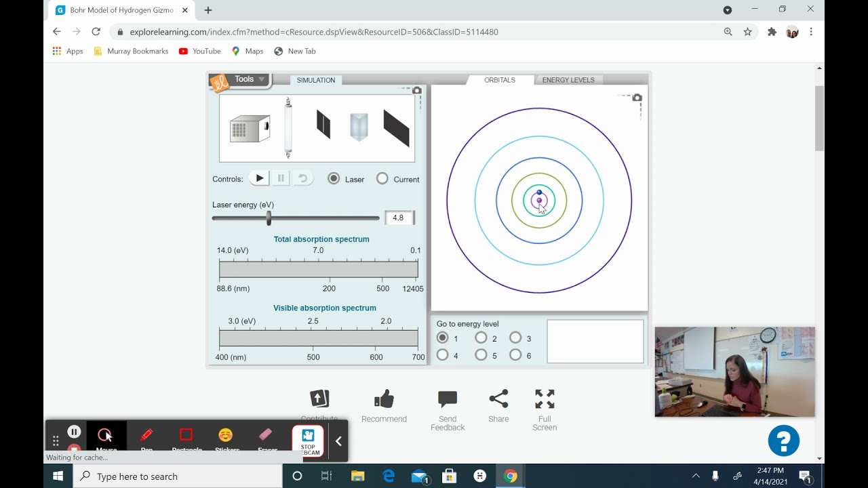Click the Send Feedback speech bubble icon
Screen dimensions: 868x488
(x=448, y=399)
